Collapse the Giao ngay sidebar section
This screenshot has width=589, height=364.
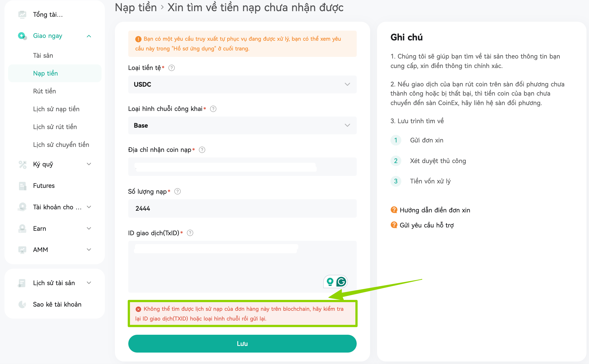pyautogui.click(x=89, y=36)
